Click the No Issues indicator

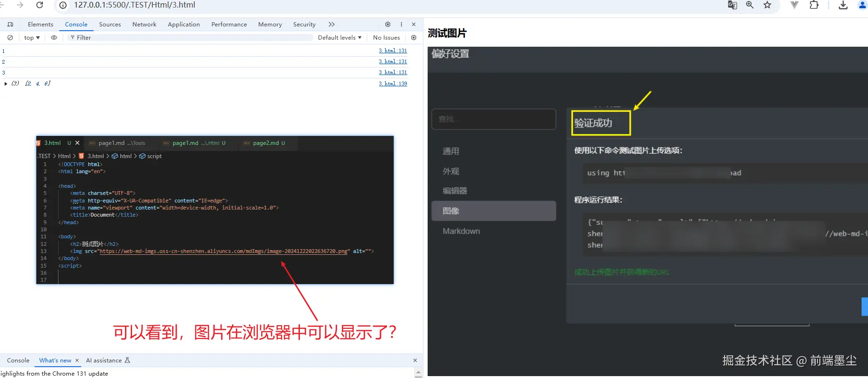pos(386,38)
